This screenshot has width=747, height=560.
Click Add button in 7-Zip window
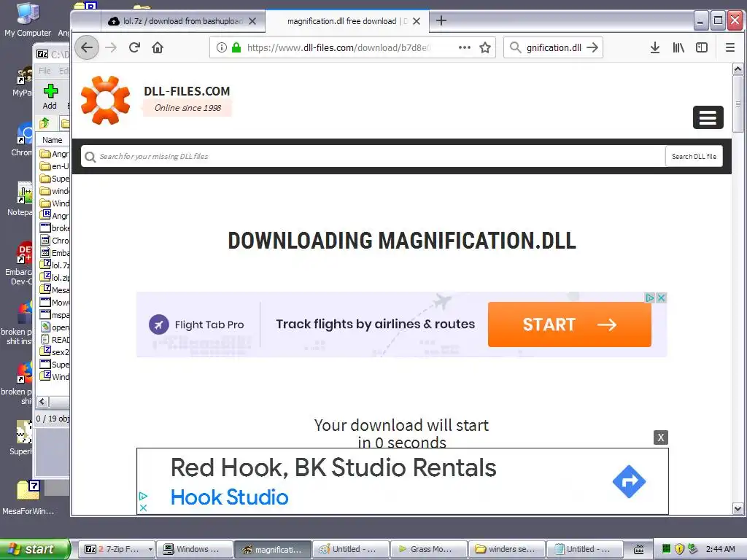pos(50,97)
